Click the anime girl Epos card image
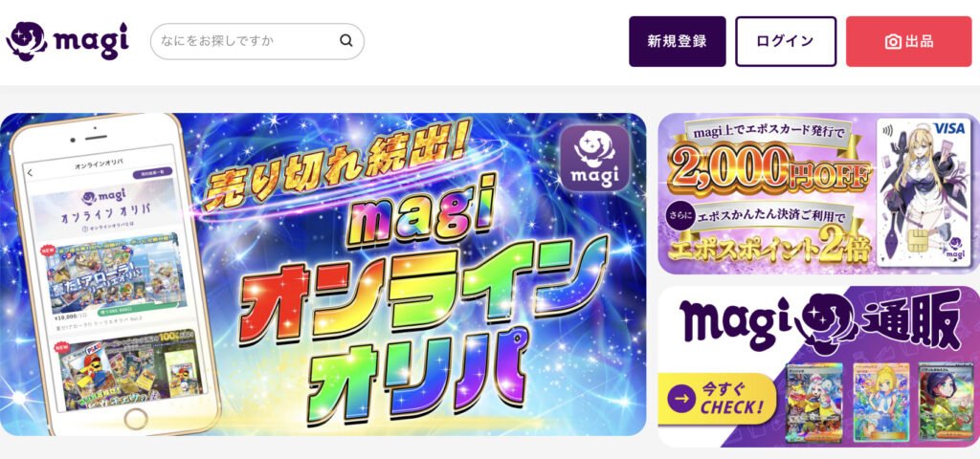 923,192
